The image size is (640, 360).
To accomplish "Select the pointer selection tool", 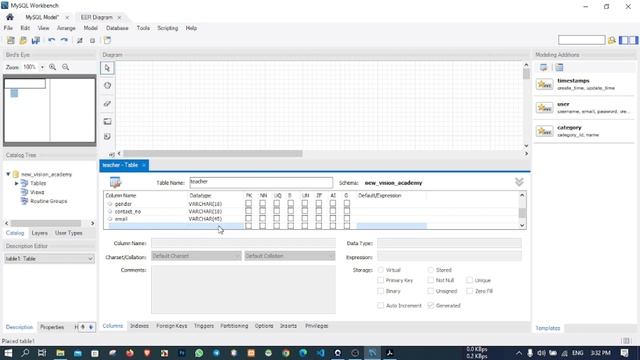I will coord(107,68).
